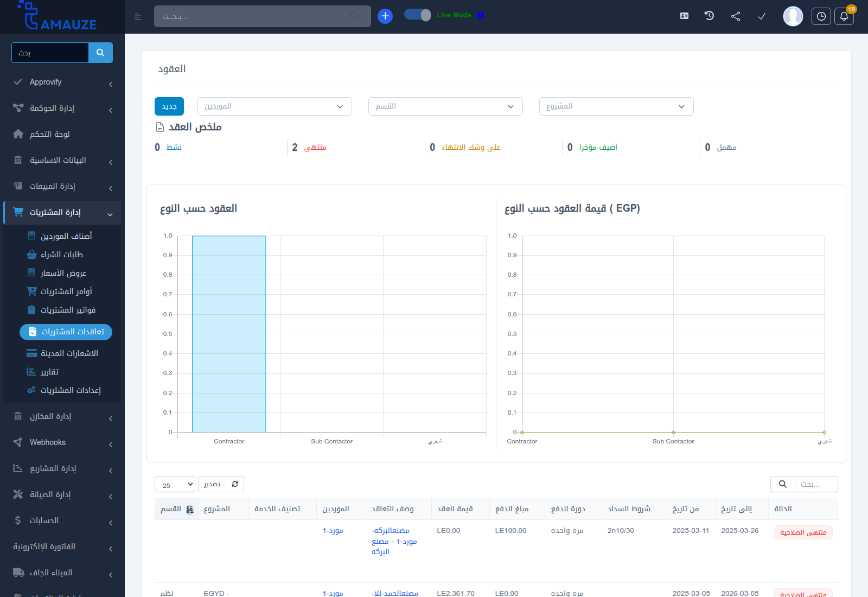The image size is (868, 597).
Task: Expand البيانات الاساسية menu
Action: (x=62, y=160)
